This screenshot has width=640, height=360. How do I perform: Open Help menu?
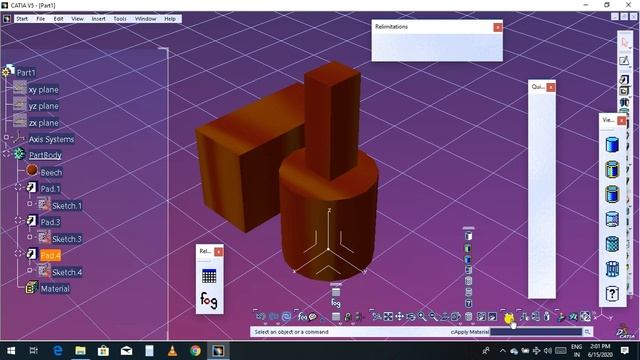click(x=170, y=19)
